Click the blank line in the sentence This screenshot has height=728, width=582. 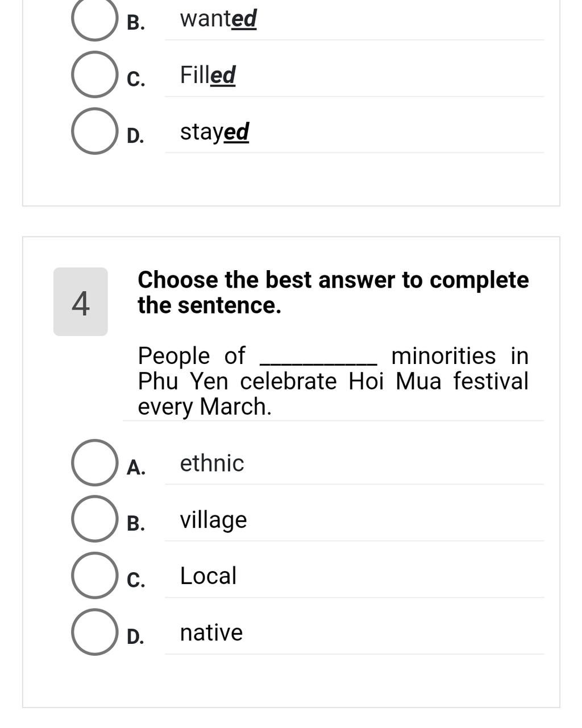(x=318, y=358)
